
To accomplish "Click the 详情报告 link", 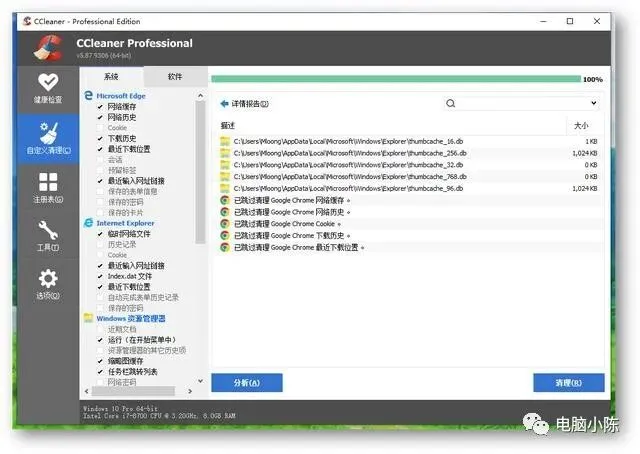I will pos(250,104).
